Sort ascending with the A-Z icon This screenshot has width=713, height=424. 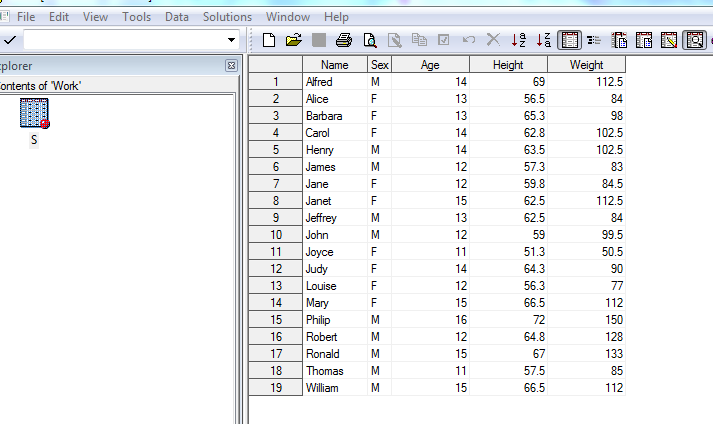(x=518, y=40)
